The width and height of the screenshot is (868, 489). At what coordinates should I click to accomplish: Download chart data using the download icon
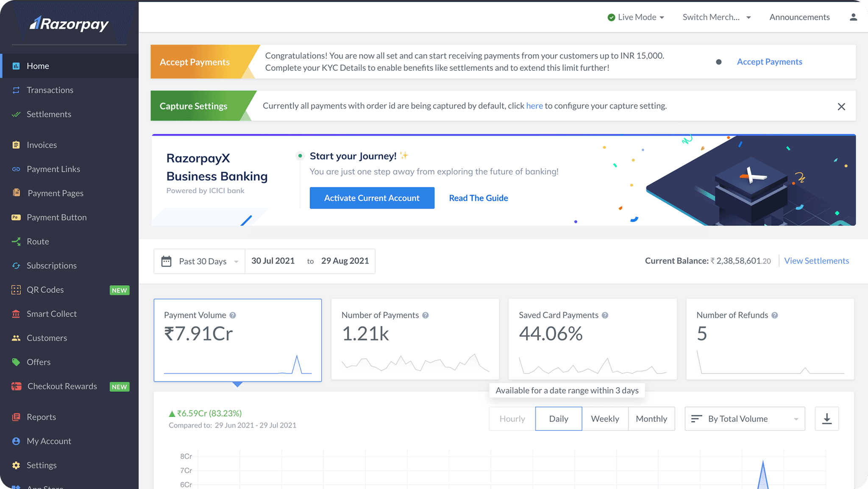pyautogui.click(x=826, y=419)
